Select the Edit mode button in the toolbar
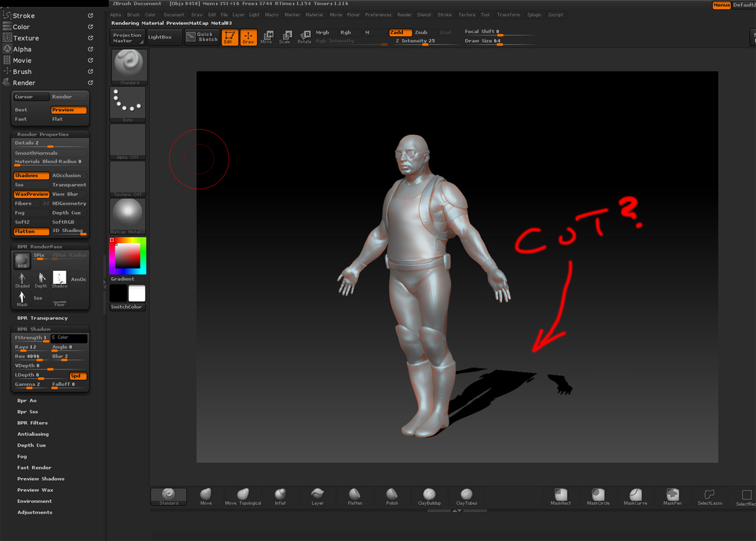 [230, 37]
